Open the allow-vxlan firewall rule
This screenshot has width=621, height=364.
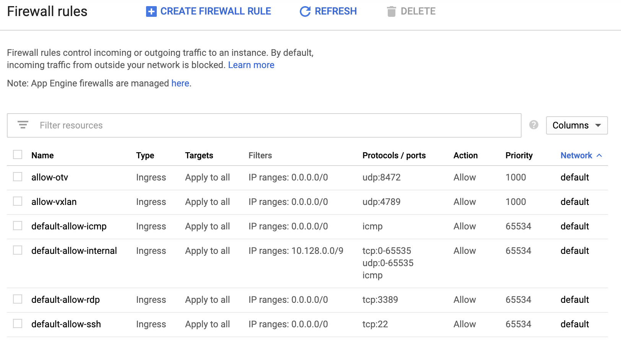click(x=54, y=202)
